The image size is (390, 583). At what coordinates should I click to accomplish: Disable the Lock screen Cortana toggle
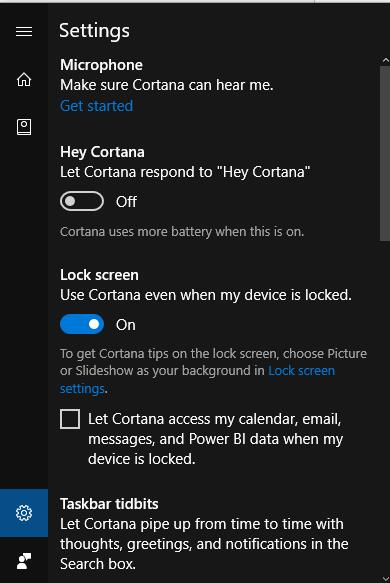[82, 324]
